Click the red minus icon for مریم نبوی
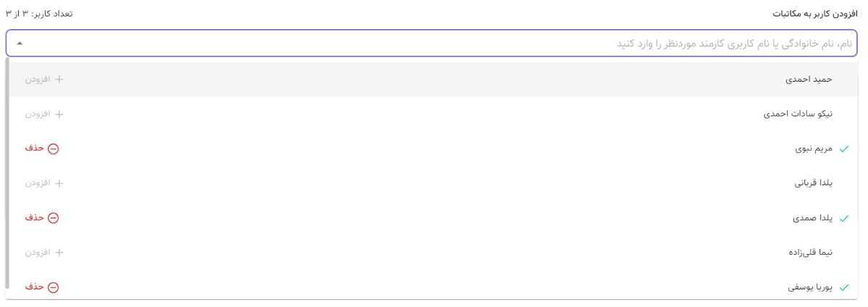Image resolution: width=868 pixels, height=307 pixels. 53,148
